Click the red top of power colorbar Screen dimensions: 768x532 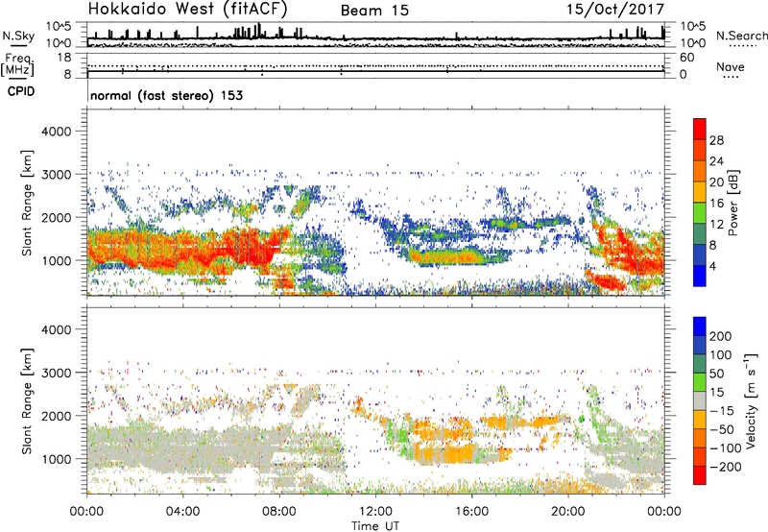(700, 129)
